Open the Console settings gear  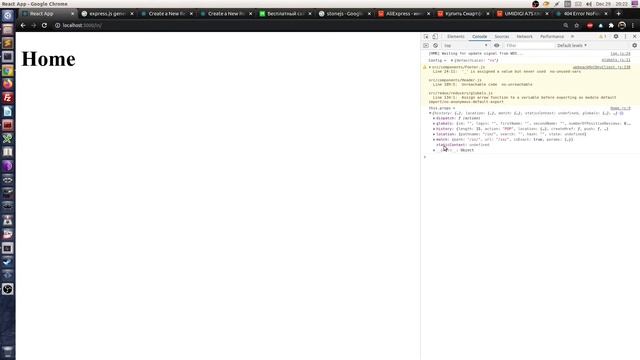(x=635, y=46)
